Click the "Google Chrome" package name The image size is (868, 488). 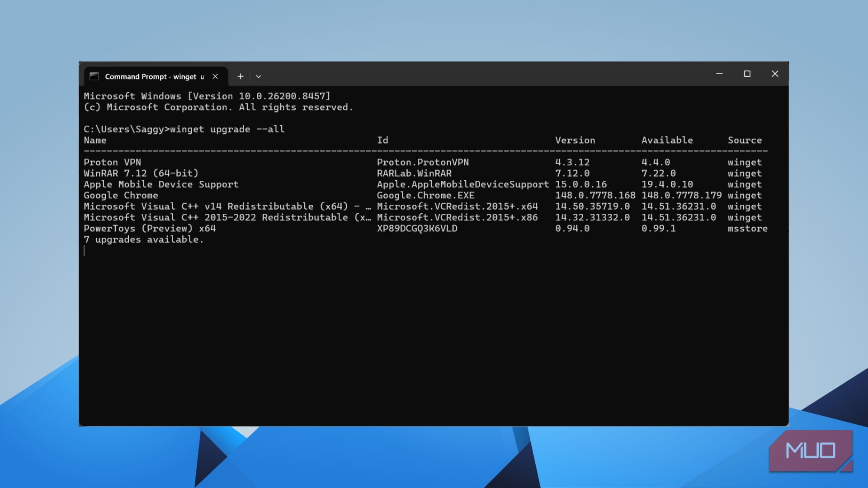coord(121,196)
